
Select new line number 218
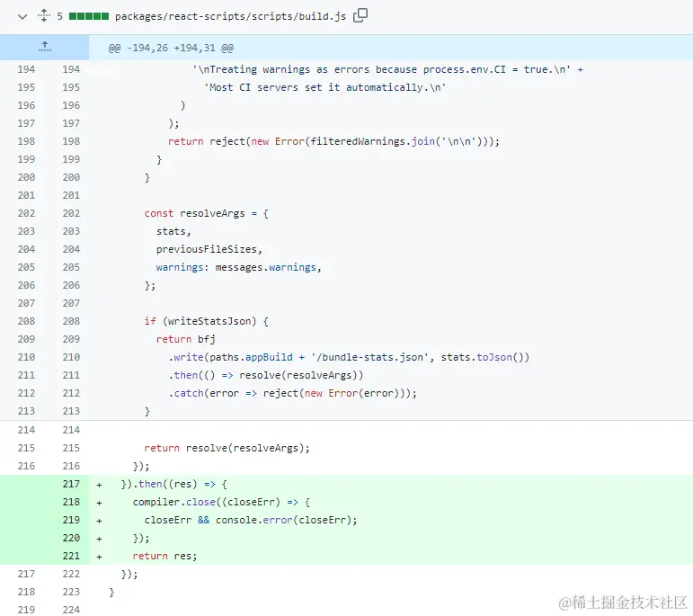click(x=71, y=502)
